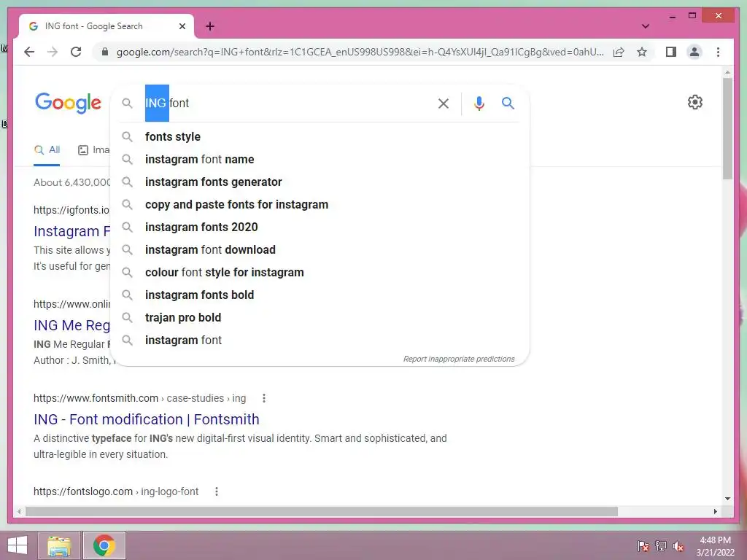Choose suggestion 'instagram fonts 2020'

click(320, 227)
